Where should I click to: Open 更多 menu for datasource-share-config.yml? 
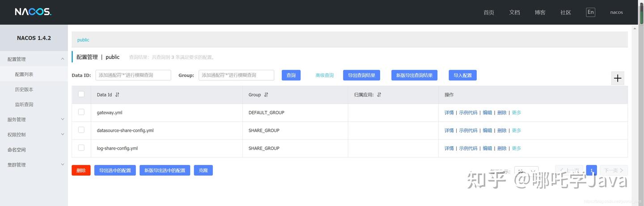(517, 130)
